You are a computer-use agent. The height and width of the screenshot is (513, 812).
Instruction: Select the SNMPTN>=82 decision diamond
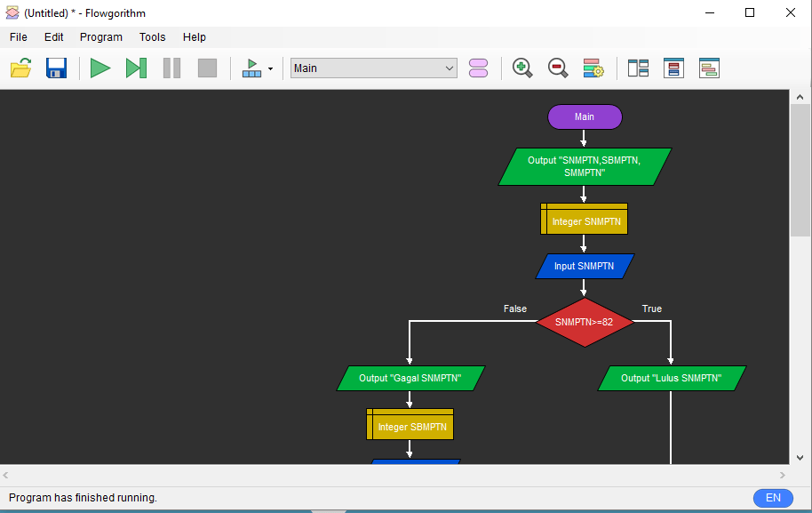pyautogui.click(x=584, y=323)
